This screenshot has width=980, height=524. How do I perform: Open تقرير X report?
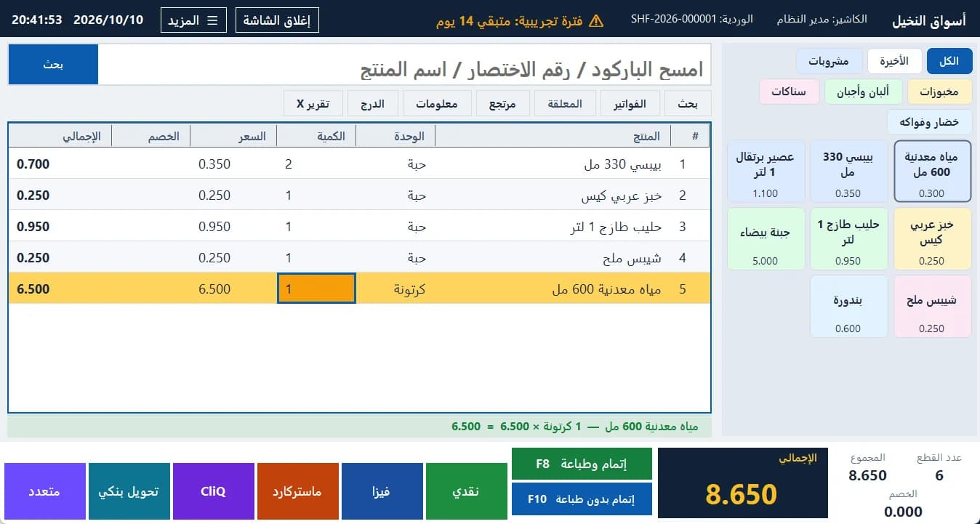313,104
